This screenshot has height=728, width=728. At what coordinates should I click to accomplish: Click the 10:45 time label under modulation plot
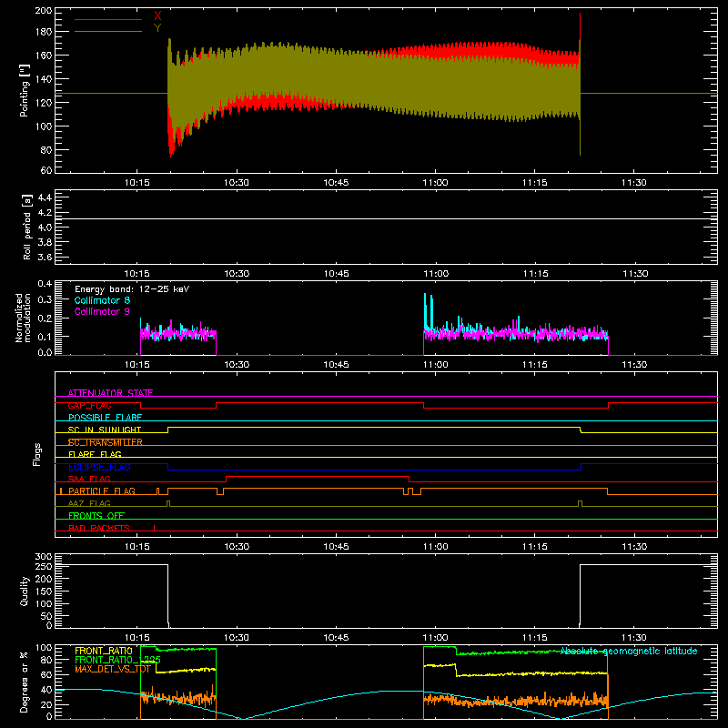tap(336, 365)
